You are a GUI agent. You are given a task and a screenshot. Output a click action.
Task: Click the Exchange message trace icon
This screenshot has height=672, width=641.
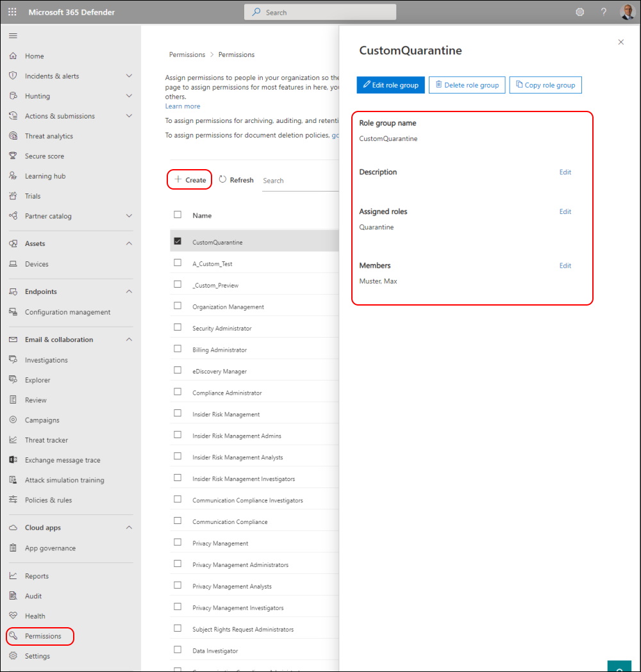point(13,459)
